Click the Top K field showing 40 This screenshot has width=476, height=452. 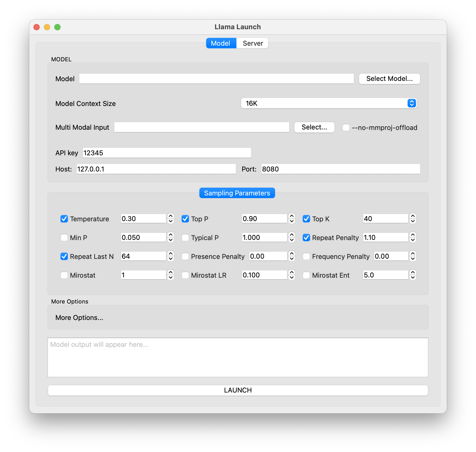coord(386,218)
